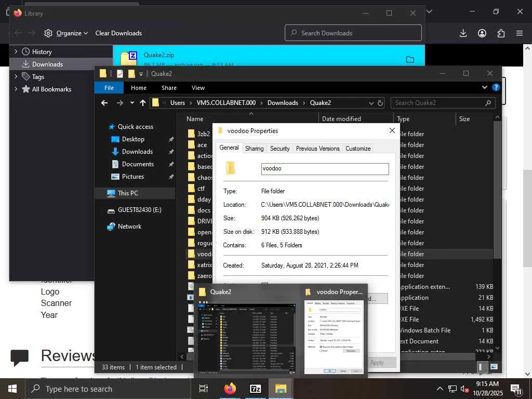Image resolution: width=532 pixels, height=399 pixels.
Task: Select This PC in navigation pane
Action: pyautogui.click(x=128, y=193)
